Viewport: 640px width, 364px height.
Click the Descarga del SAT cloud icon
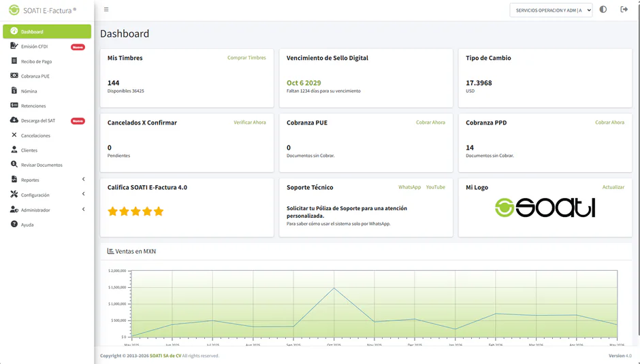click(x=14, y=120)
